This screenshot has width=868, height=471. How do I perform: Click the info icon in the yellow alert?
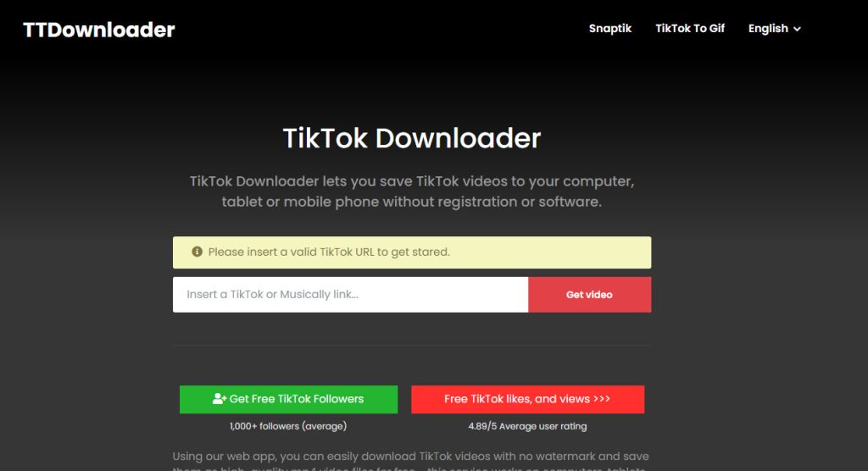197,252
